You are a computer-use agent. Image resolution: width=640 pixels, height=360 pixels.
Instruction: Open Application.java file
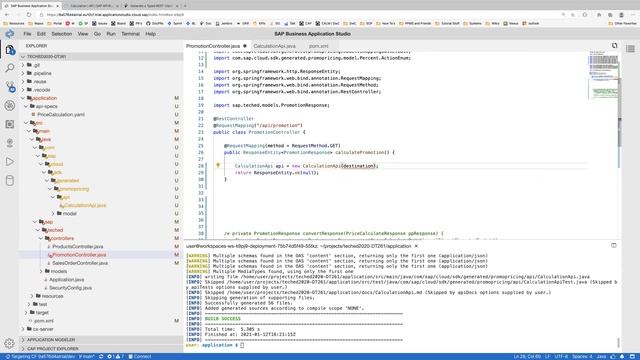click(x=67, y=280)
